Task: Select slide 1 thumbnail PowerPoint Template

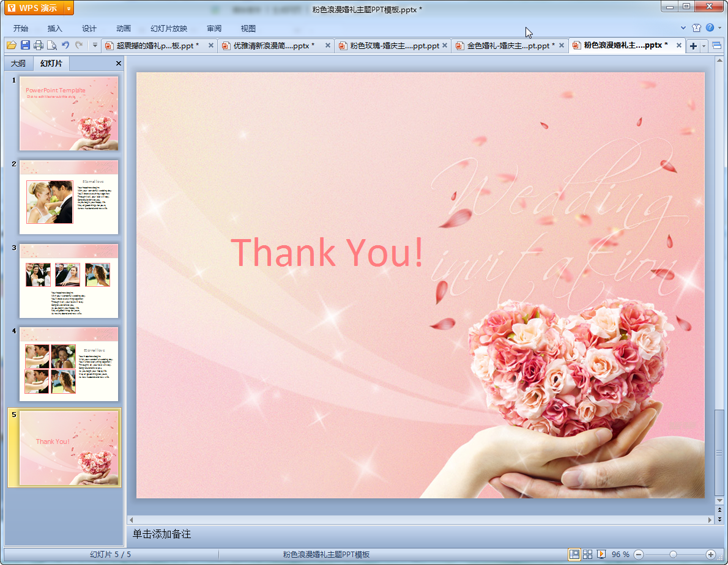Action: click(x=69, y=114)
